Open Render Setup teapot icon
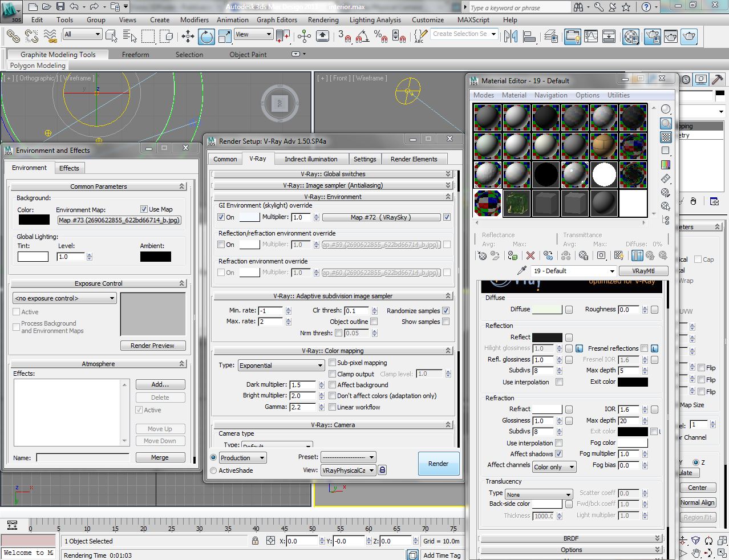 click(652, 36)
